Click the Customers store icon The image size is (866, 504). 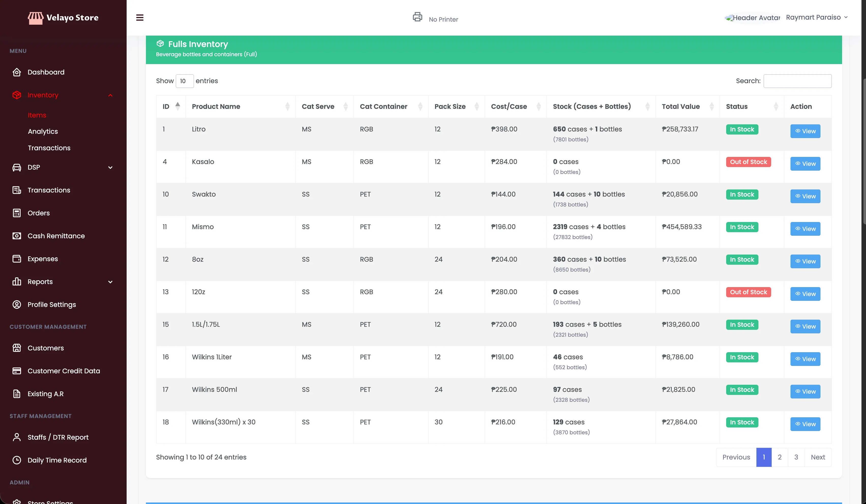tap(17, 348)
